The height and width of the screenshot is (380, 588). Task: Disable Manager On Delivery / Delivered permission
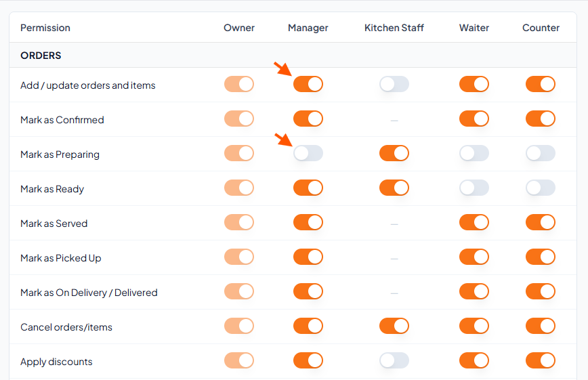click(308, 291)
